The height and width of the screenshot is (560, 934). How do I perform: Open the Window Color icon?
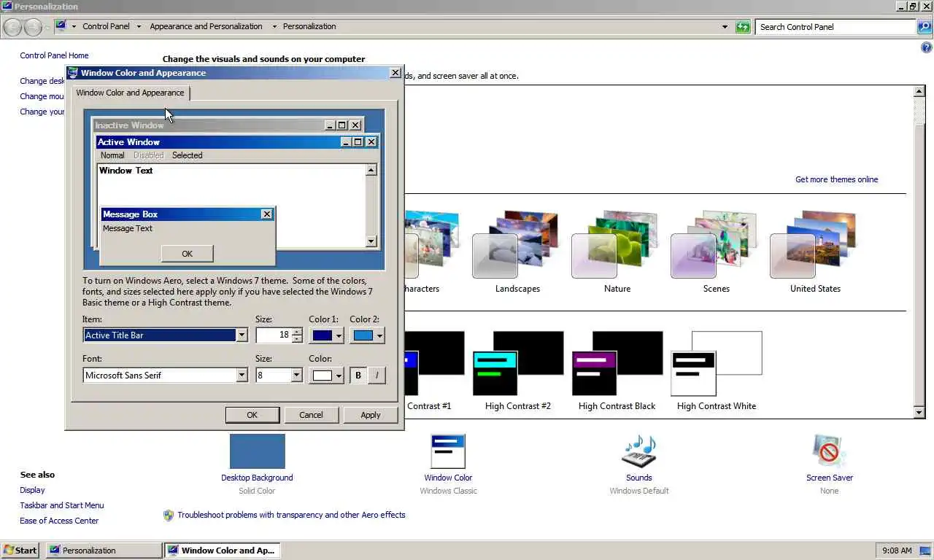click(448, 451)
